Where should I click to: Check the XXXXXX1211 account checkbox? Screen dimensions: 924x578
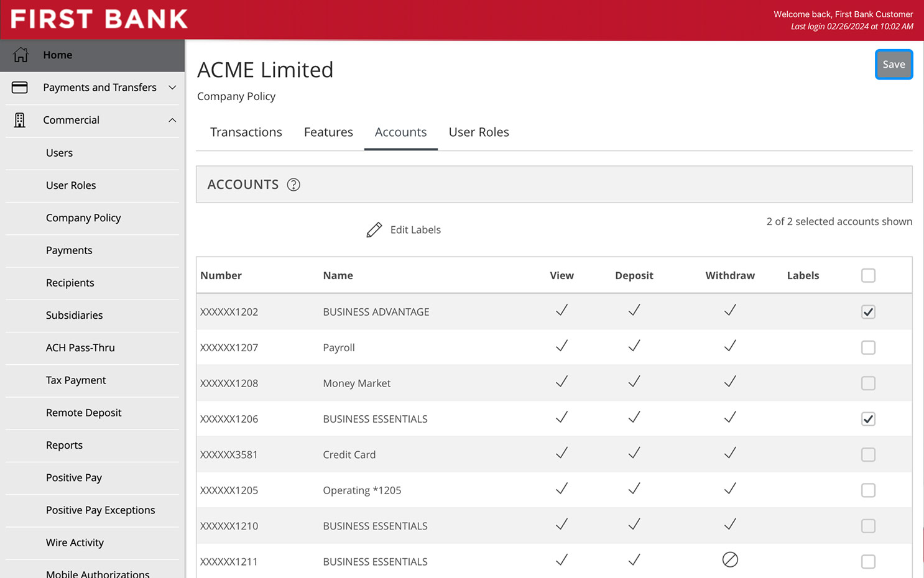(x=868, y=562)
